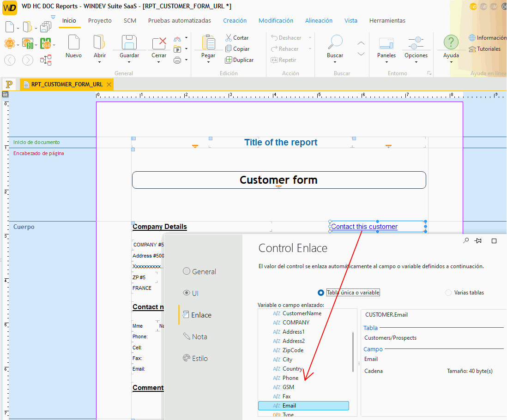Open the General section in Control Enlace
This screenshot has width=507, height=420.
tap(199, 272)
